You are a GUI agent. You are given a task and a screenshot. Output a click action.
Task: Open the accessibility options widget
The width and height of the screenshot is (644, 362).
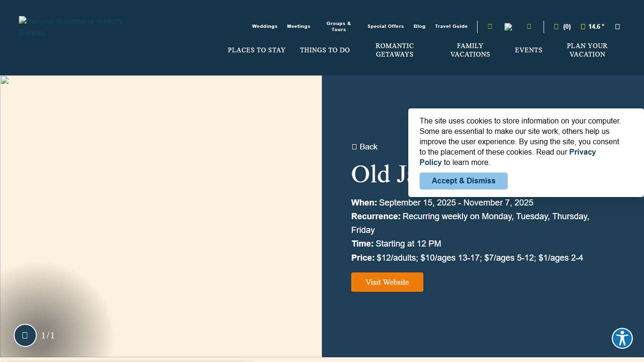pos(622,338)
